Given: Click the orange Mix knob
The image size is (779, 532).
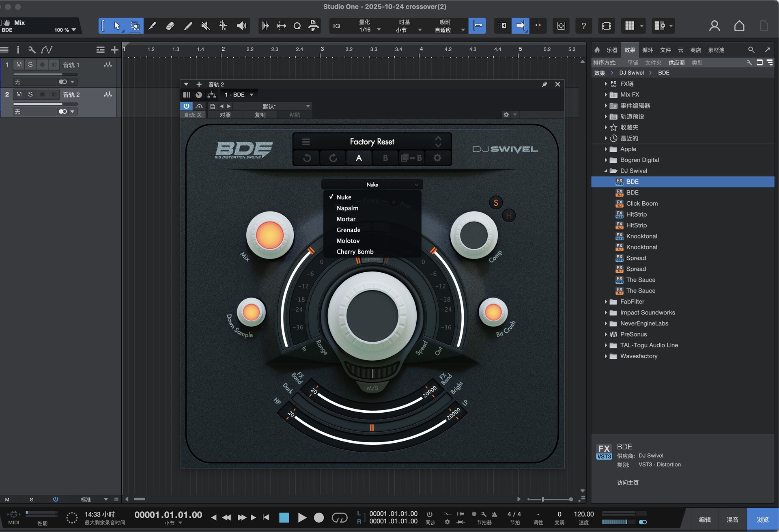Looking at the screenshot, I should [270, 235].
